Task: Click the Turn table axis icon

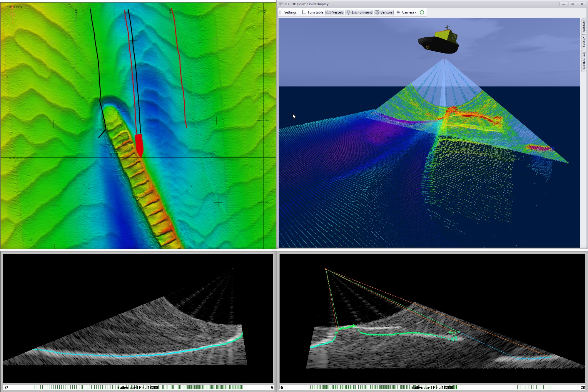Action: (304, 12)
